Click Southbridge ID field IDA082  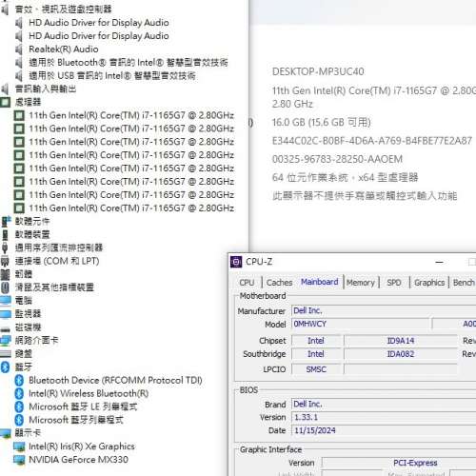(x=401, y=354)
